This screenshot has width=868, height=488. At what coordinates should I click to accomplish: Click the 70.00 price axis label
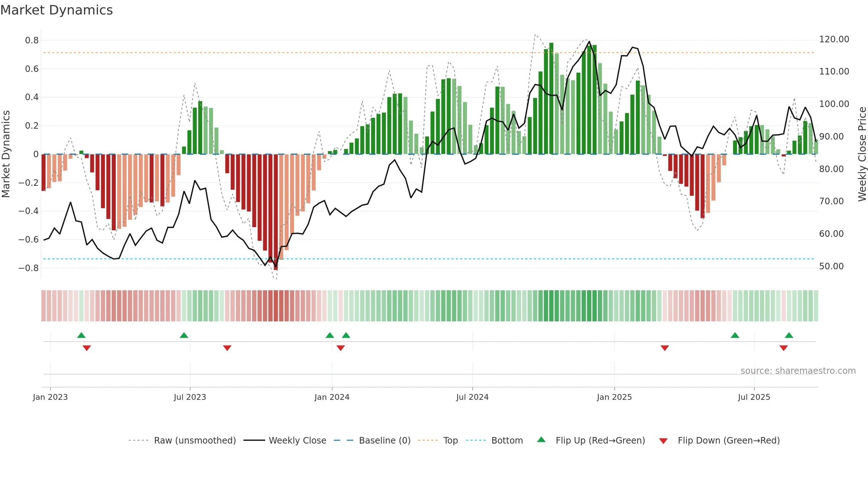[831, 201]
